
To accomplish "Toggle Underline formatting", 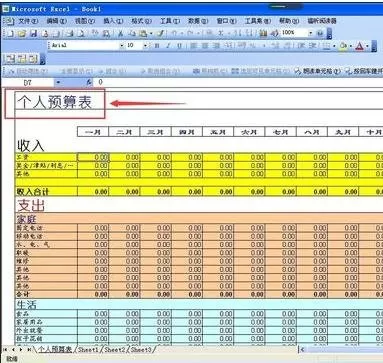I will click(179, 46).
